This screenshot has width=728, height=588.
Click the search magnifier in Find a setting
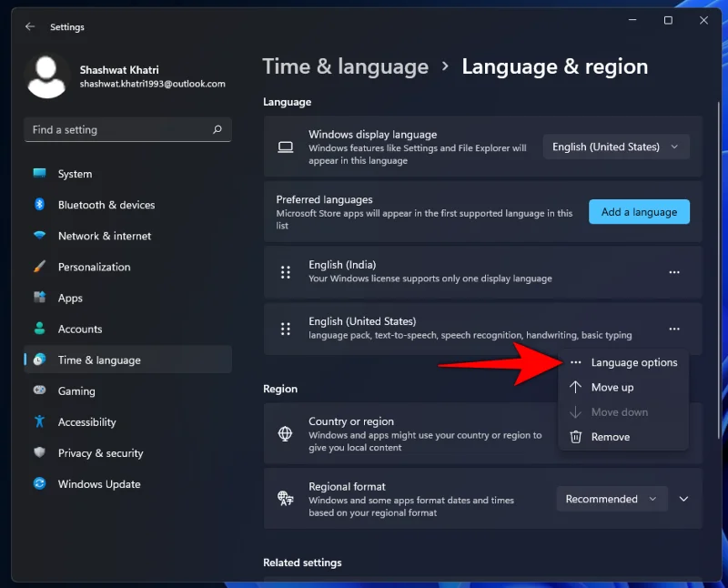pyautogui.click(x=218, y=129)
